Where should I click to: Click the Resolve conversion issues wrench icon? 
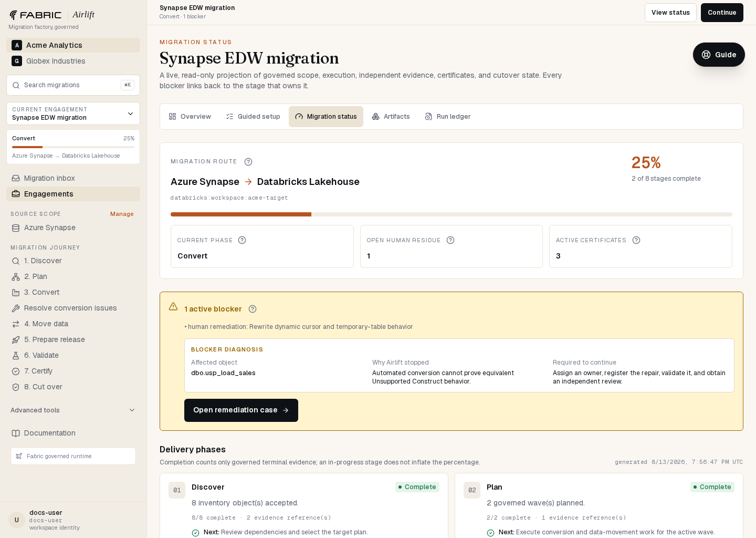point(16,308)
